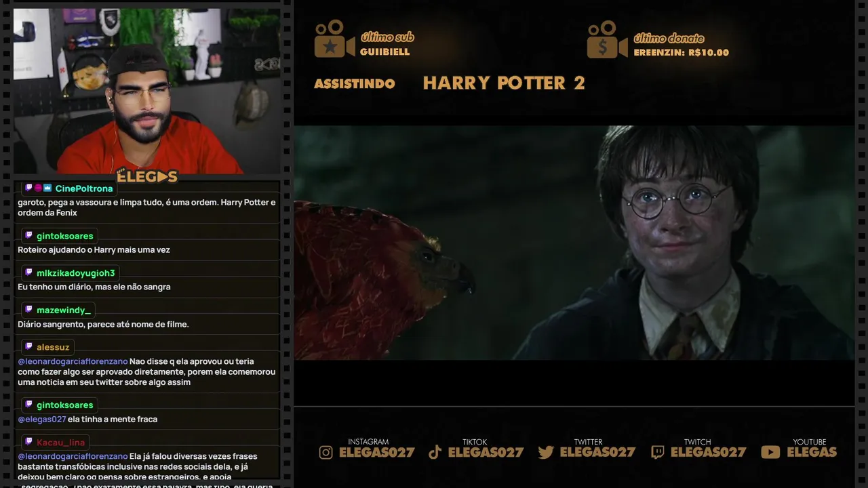Open CinePoltrona's chat username
Image resolution: width=868 pixels, height=488 pixels.
pos(84,188)
